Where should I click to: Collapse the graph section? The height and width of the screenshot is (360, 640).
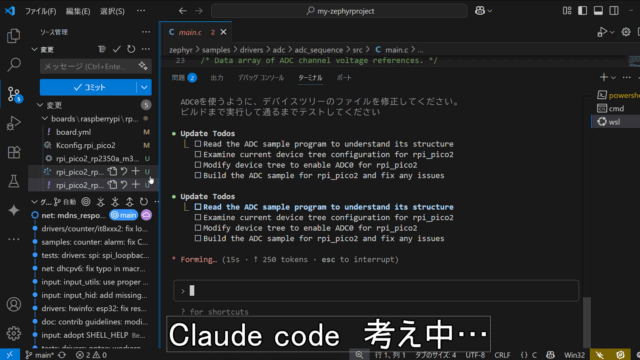35,202
